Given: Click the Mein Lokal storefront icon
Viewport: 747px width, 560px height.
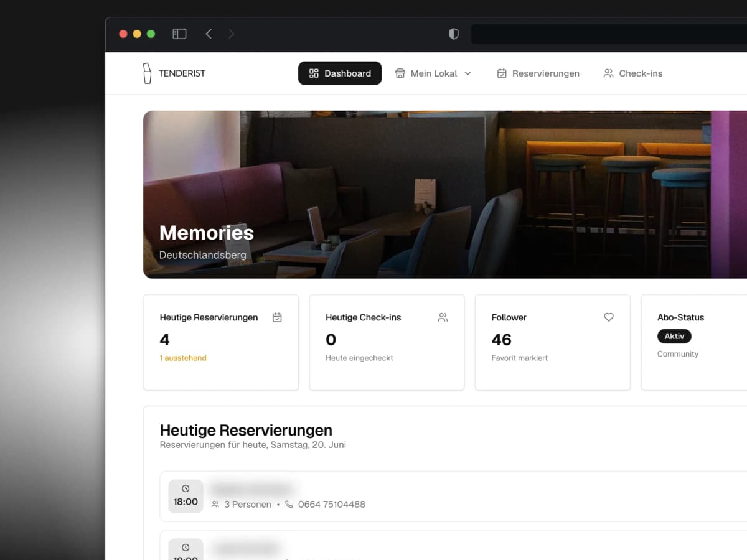Looking at the screenshot, I should 400,73.
